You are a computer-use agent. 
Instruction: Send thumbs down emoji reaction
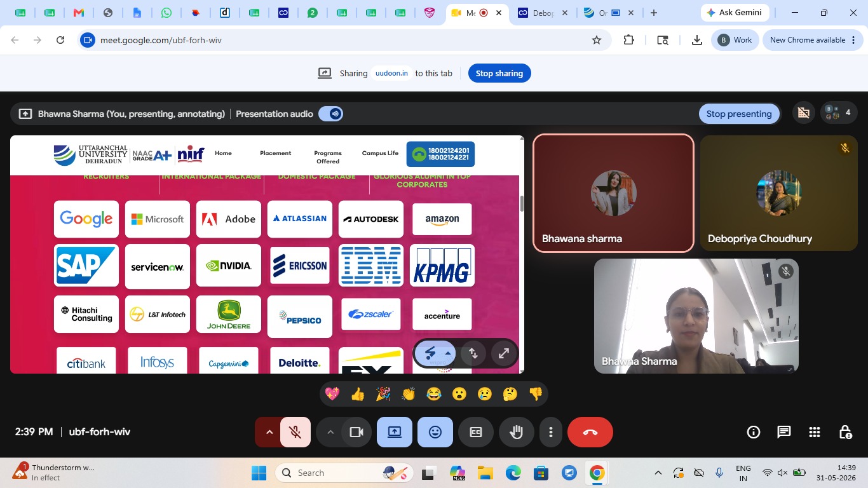[536, 394]
